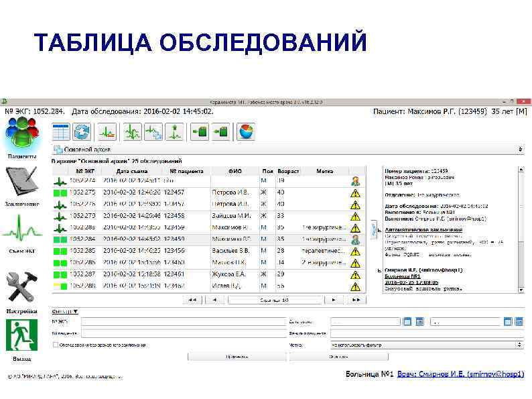This screenshot has width=532, height=399.
Task: Toggle checkbox for examinations without doctor's conclusion
Action: coord(56,345)
